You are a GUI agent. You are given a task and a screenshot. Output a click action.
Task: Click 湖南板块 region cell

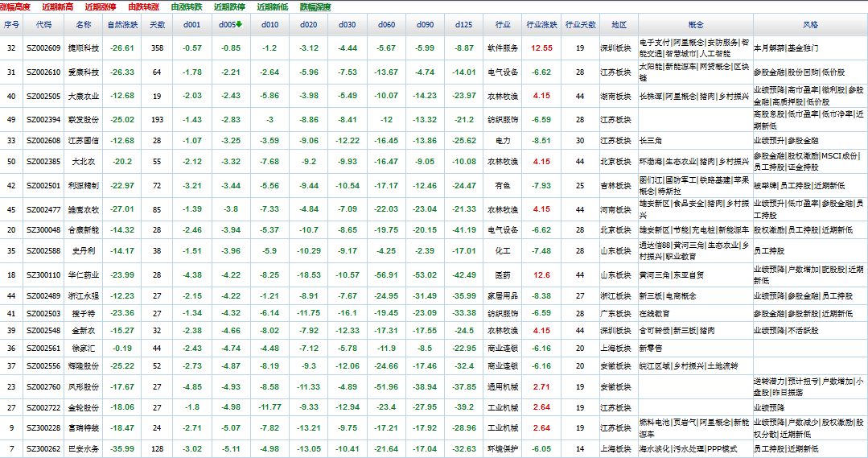[x=615, y=96]
